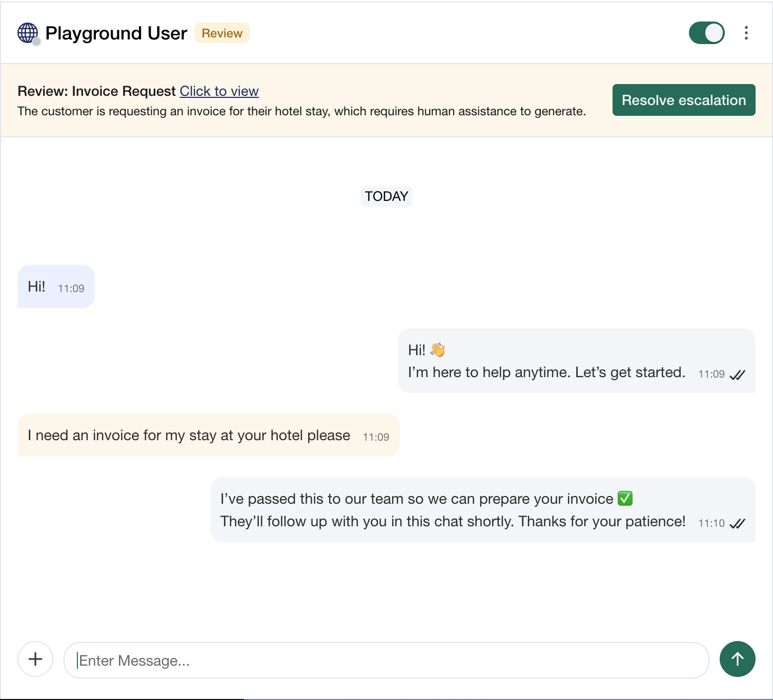Select the 'Hi!' customer message bubble

coord(56,286)
